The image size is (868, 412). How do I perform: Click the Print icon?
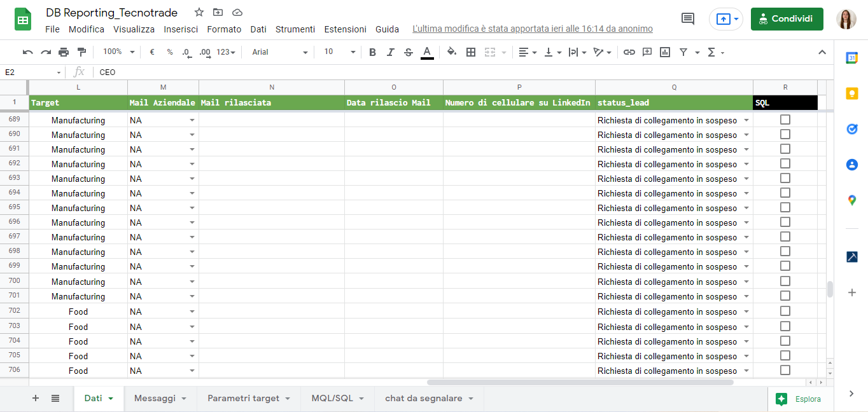point(64,52)
